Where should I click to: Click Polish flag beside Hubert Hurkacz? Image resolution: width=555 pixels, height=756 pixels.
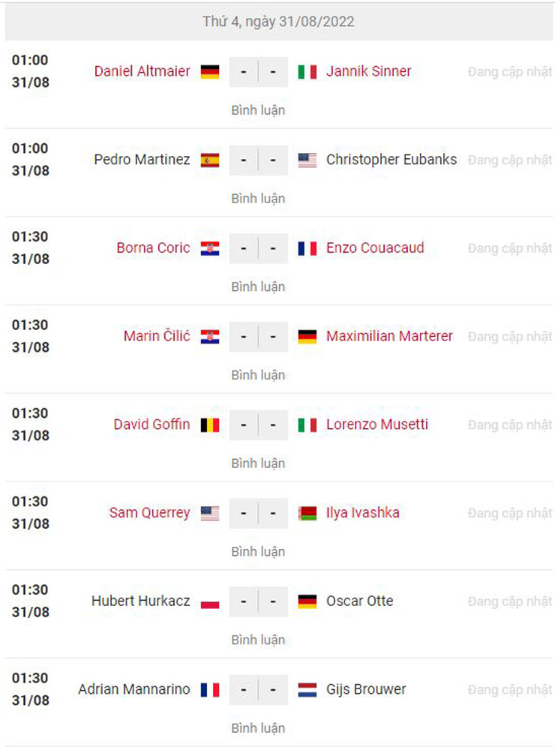[x=210, y=601]
